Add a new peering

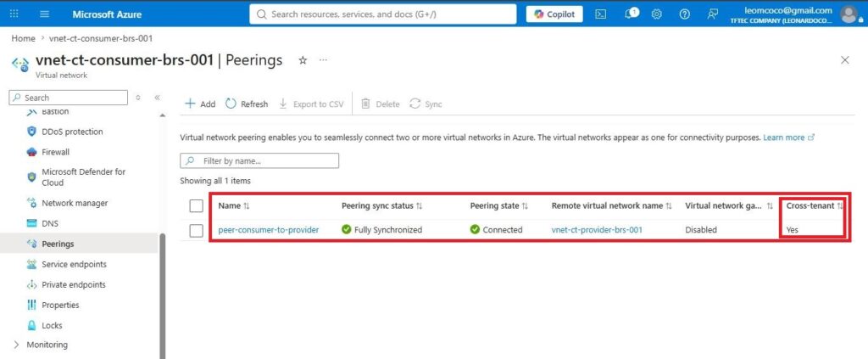point(200,104)
